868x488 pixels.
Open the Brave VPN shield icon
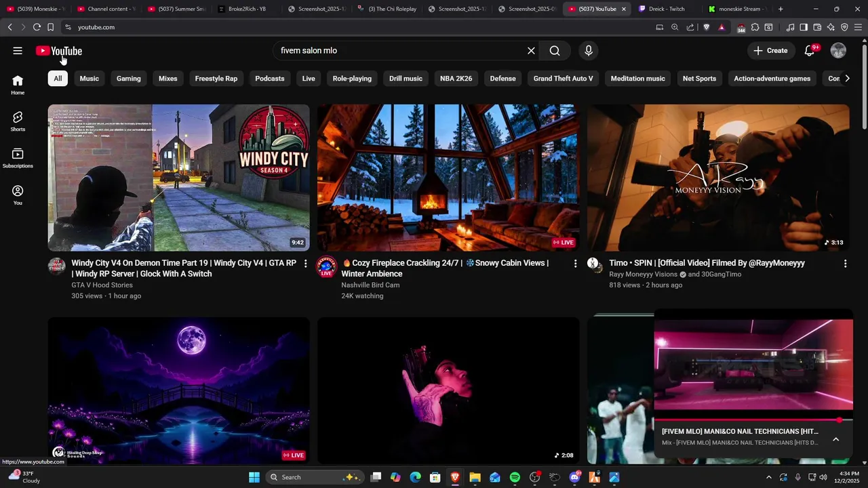pos(844,27)
